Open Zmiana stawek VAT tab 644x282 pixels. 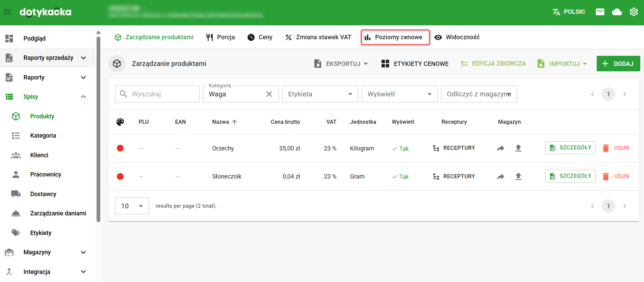click(x=318, y=37)
